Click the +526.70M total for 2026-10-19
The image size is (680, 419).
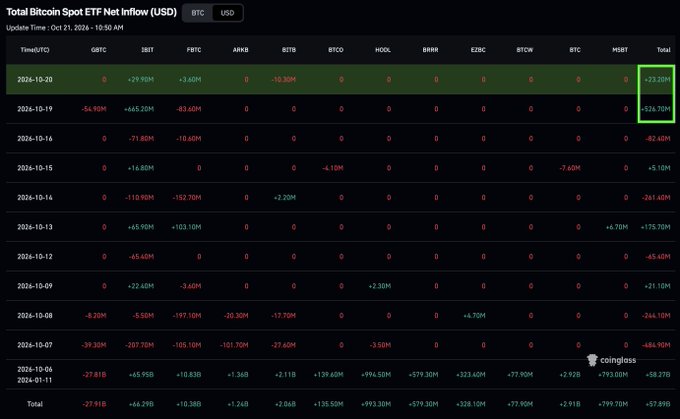(x=656, y=109)
